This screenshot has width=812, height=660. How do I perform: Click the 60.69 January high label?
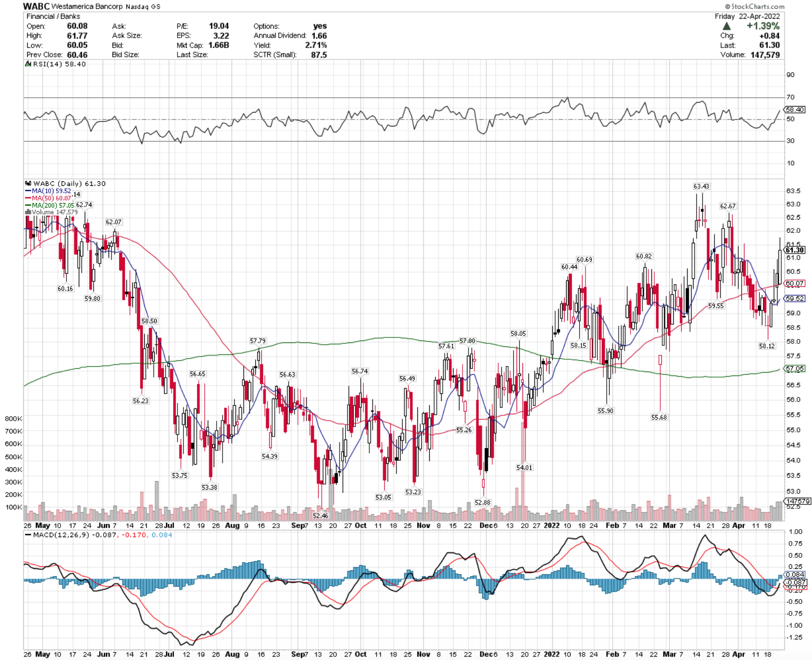(584, 260)
